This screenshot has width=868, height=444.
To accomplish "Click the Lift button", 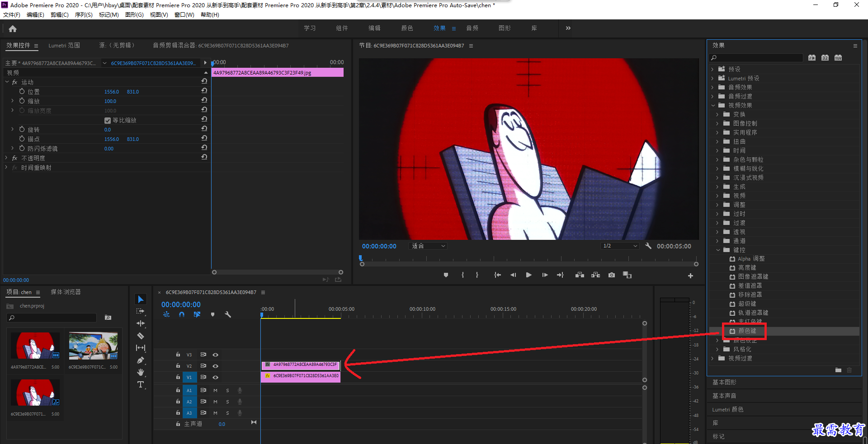I will click(x=580, y=275).
